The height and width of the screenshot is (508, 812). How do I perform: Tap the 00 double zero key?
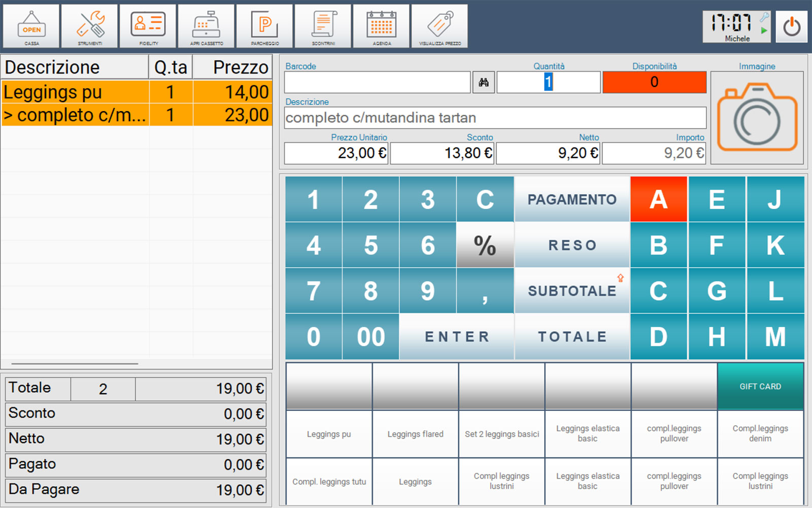(370, 336)
